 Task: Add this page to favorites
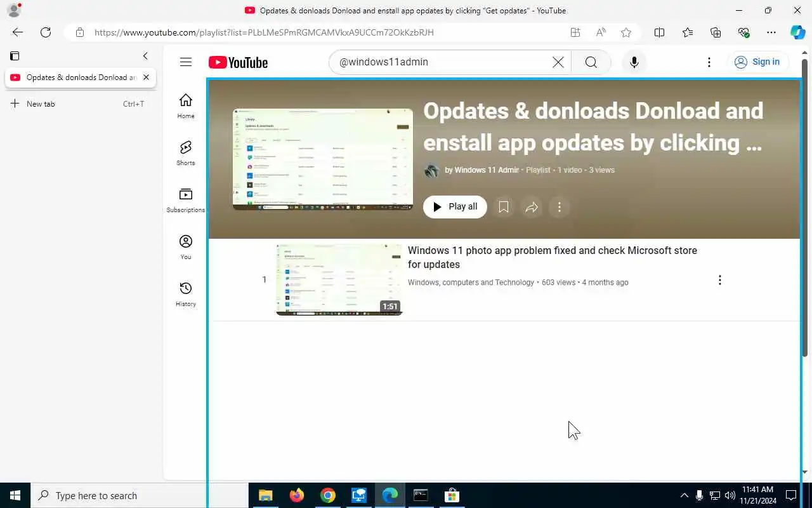(x=626, y=32)
